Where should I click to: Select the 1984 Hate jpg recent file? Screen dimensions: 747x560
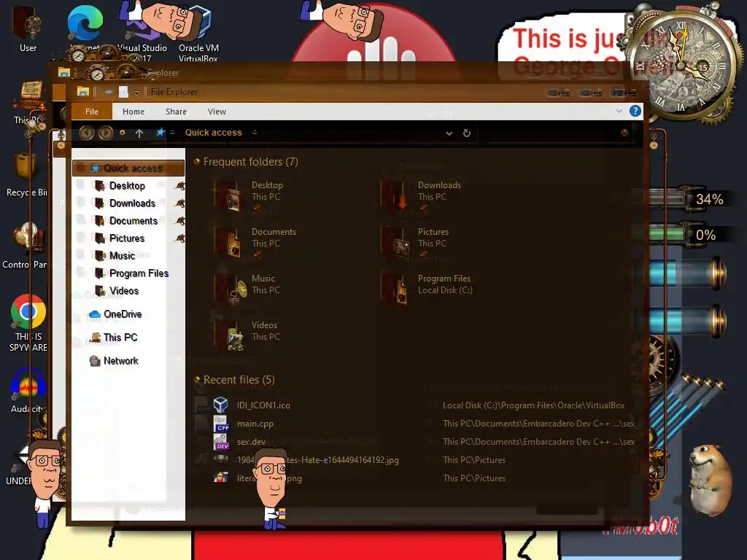pyautogui.click(x=318, y=459)
